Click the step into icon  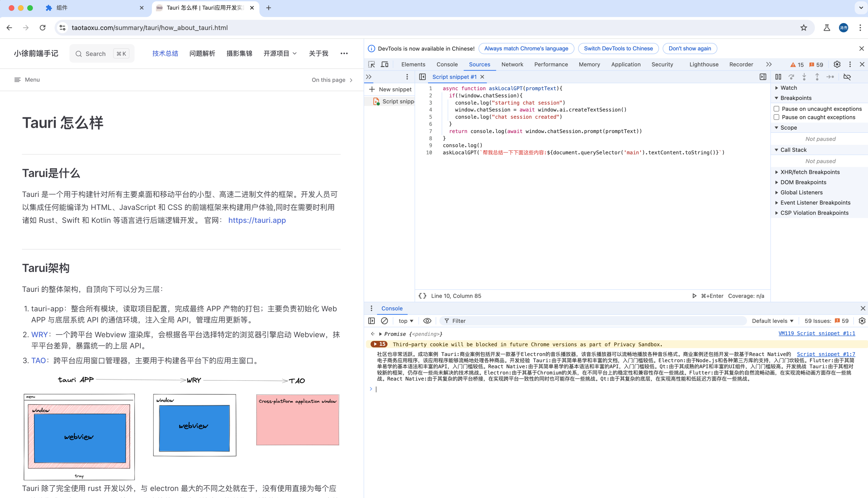804,77
